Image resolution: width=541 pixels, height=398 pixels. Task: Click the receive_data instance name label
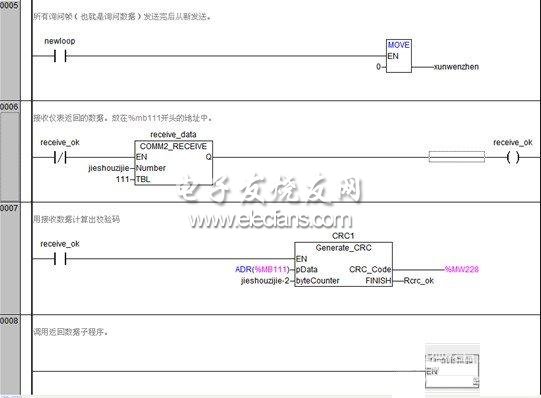pos(173,135)
